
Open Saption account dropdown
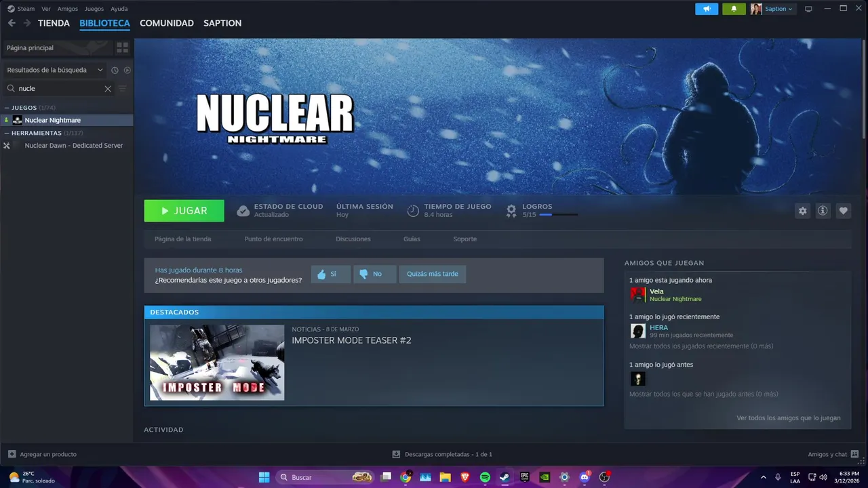(x=773, y=9)
